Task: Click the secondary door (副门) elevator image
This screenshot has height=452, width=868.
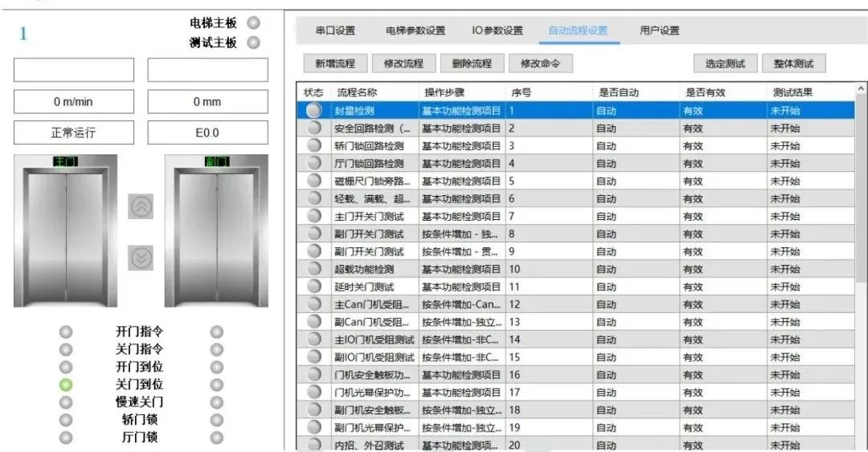Action: coord(216,231)
